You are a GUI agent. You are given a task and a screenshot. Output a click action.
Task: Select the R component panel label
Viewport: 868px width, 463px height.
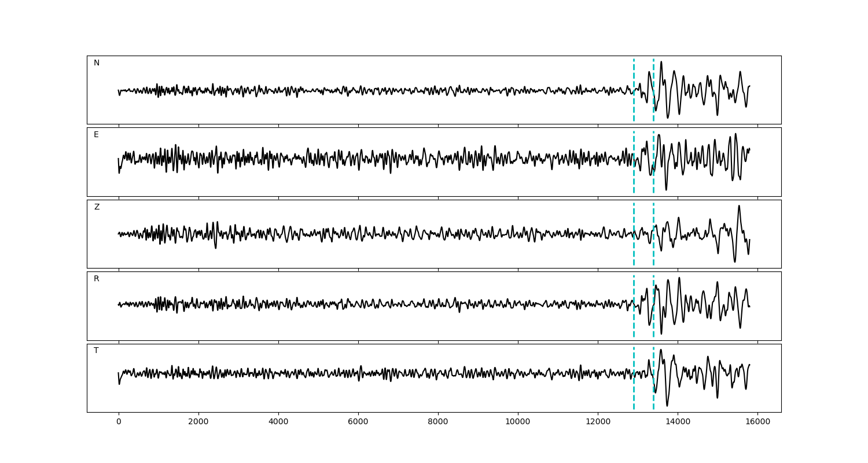(97, 279)
